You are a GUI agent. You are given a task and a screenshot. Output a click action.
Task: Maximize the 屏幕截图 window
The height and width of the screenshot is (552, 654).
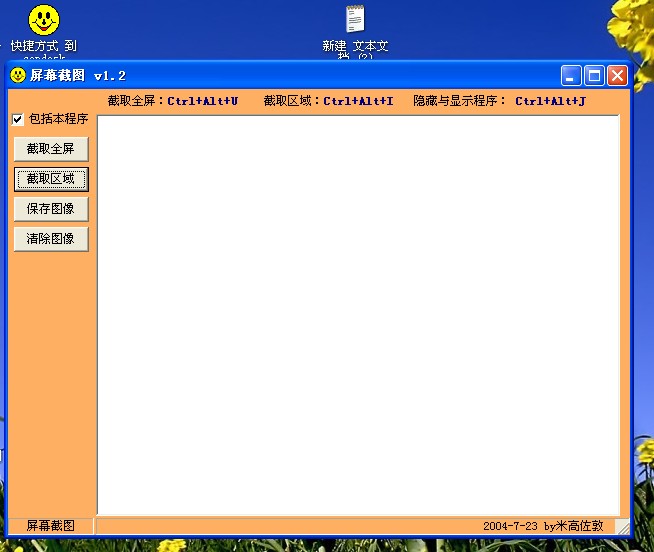[x=594, y=76]
